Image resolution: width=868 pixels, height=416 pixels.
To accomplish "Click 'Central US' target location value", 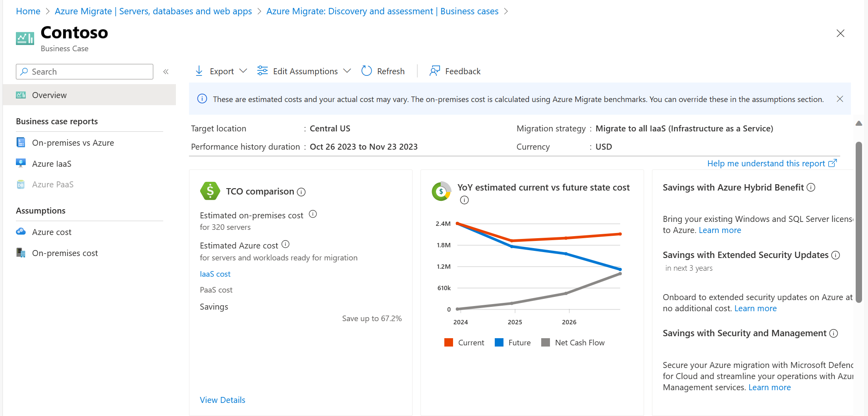I will tap(330, 129).
